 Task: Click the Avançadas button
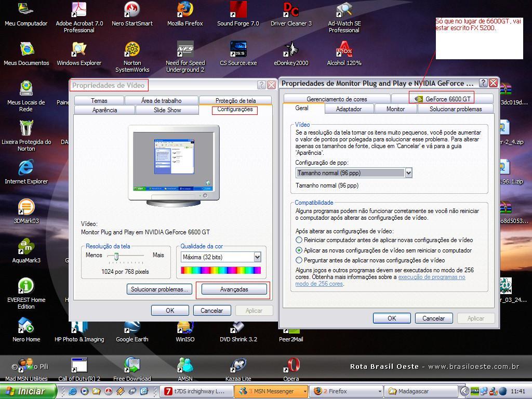(234, 289)
